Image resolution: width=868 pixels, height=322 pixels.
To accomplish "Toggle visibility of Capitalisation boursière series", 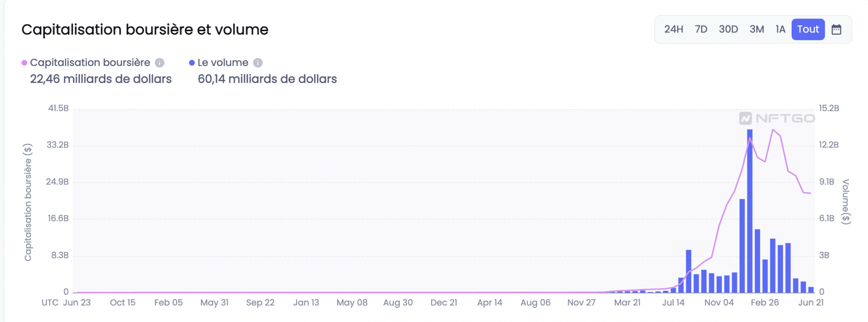I will pos(90,62).
